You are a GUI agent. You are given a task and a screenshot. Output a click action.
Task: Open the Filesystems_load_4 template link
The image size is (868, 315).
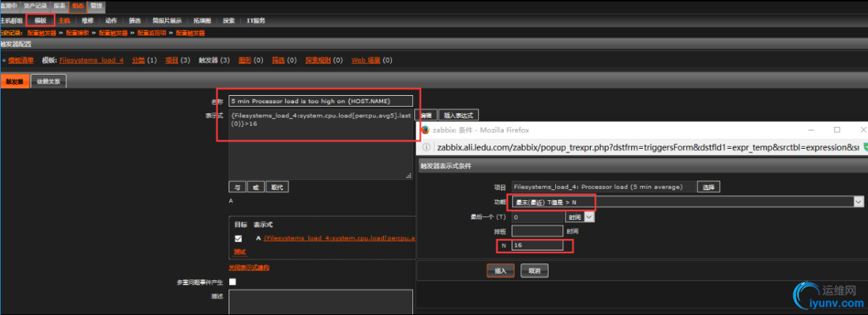tap(91, 60)
